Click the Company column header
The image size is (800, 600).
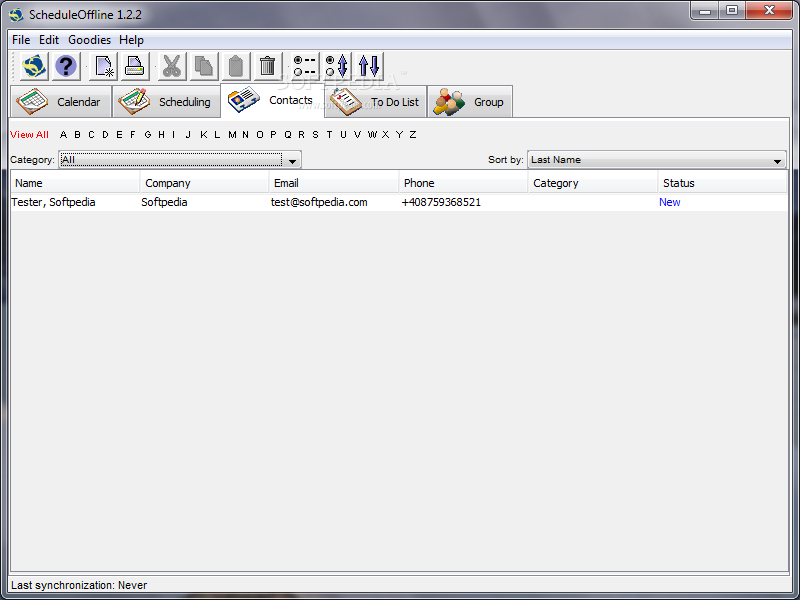(x=204, y=183)
